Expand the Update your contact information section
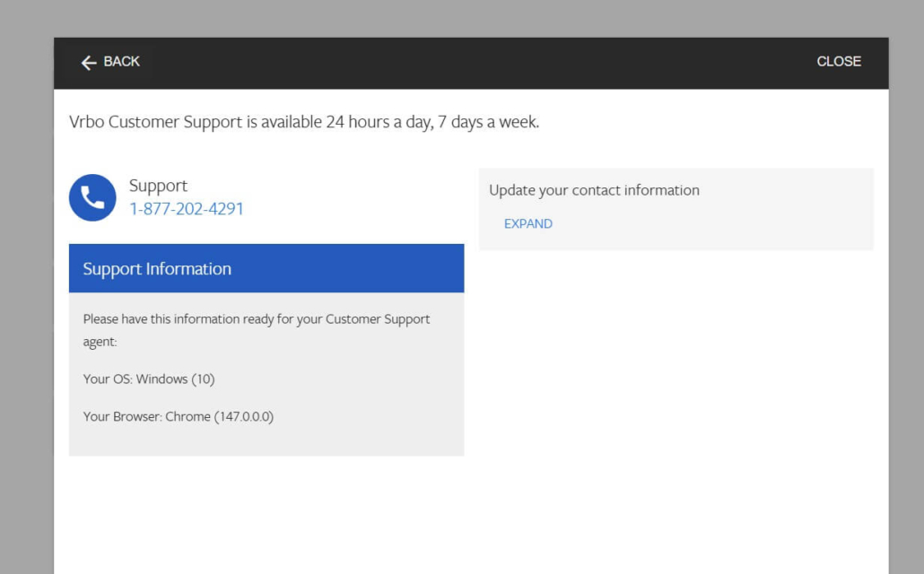This screenshot has width=924, height=574. pos(528,223)
